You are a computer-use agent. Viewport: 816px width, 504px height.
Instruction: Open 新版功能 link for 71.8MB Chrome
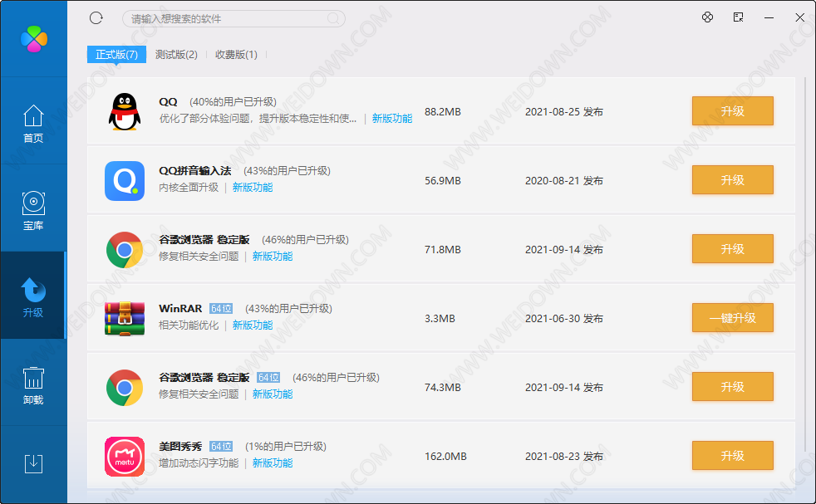coord(273,256)
